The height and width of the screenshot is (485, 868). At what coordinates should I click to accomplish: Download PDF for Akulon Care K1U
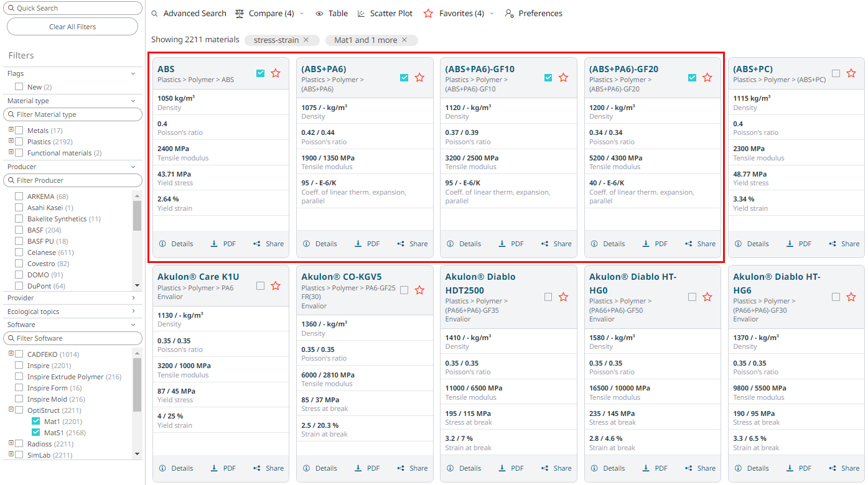[223, 468]
